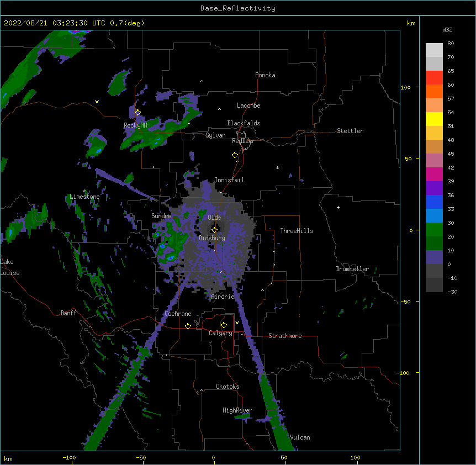Viewport: 476px width, 465px height.
Task: Pick the blue 33-36 dBZ legend swatch
Action: click(434, 202)
